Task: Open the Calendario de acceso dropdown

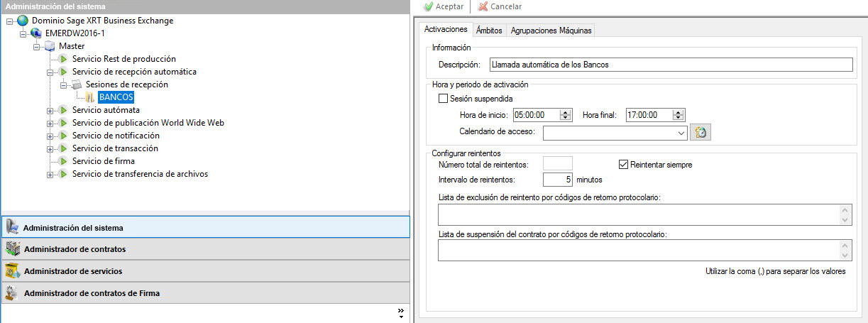Action: [x=682, y=133]
